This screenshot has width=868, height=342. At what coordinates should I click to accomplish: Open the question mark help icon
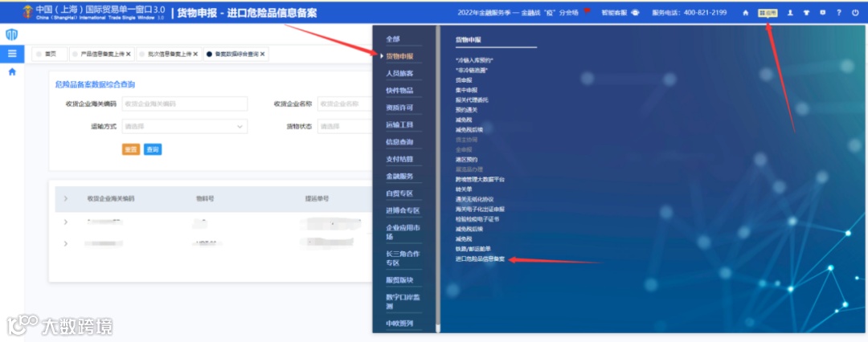pos(839,13)
